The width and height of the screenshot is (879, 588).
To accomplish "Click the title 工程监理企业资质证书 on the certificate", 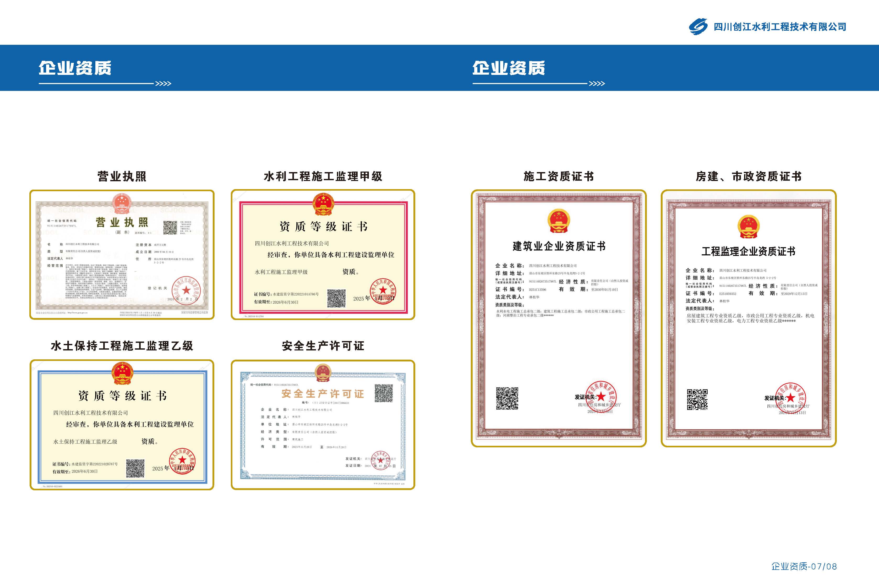I will (x=749, y=251).
